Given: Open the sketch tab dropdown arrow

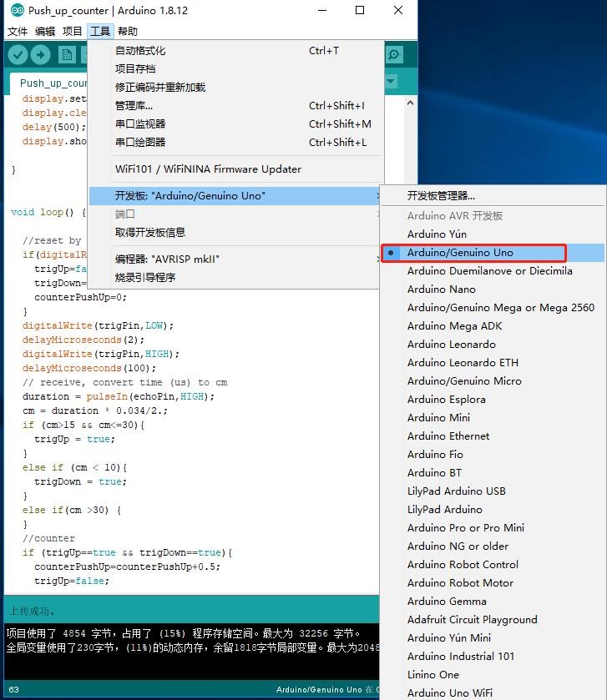Looking at the screenshot, I should (x=391, y=82).
